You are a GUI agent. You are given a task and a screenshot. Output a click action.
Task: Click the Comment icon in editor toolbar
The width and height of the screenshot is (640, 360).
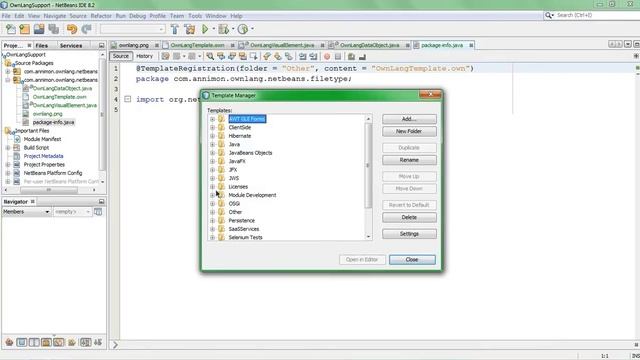tap(351, 56)
